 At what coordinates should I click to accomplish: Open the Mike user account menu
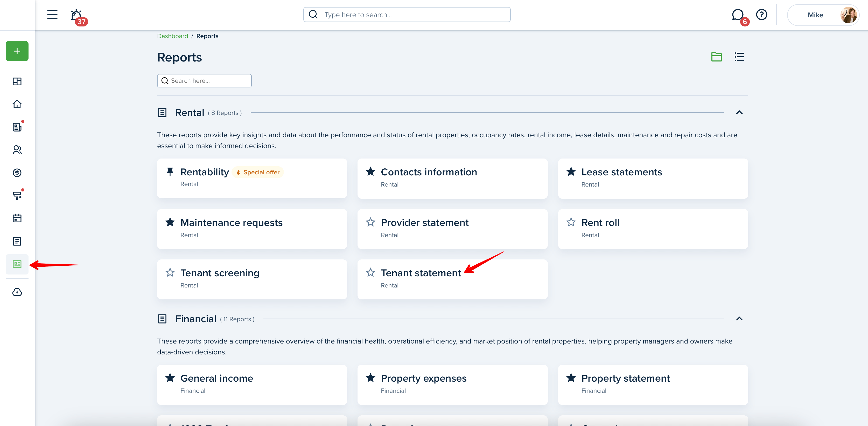pos(823,15)
